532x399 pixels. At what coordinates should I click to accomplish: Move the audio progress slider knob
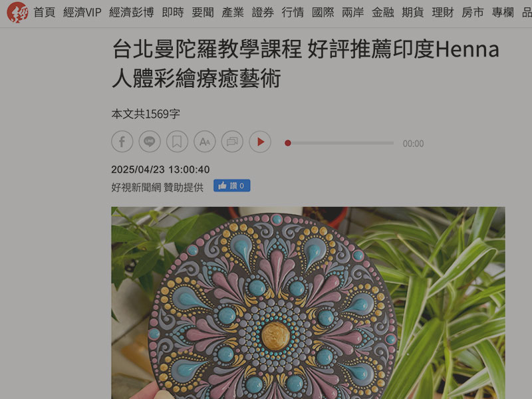[288, 143]
